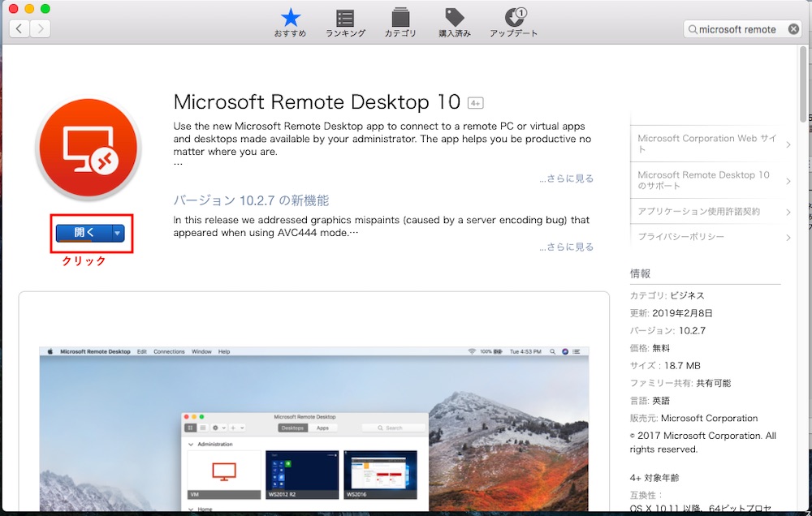Close the window with the red button
812x516 pixels.
point(14,8)
